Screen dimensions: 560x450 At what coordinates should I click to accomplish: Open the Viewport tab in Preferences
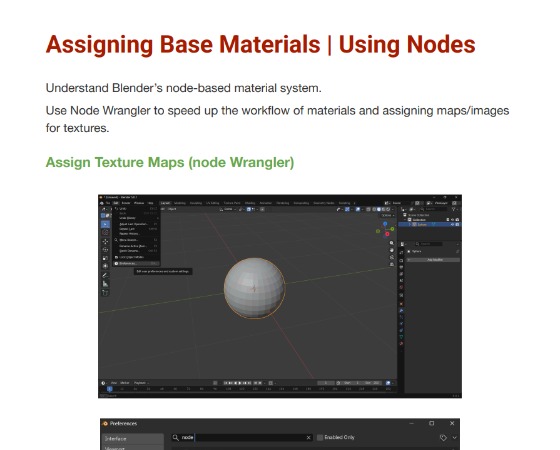133,448
